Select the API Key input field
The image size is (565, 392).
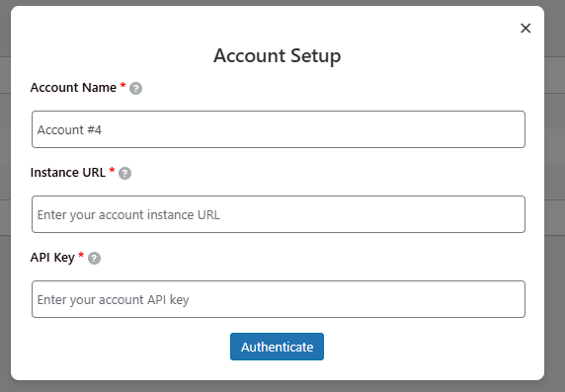[x=279, y=299]
